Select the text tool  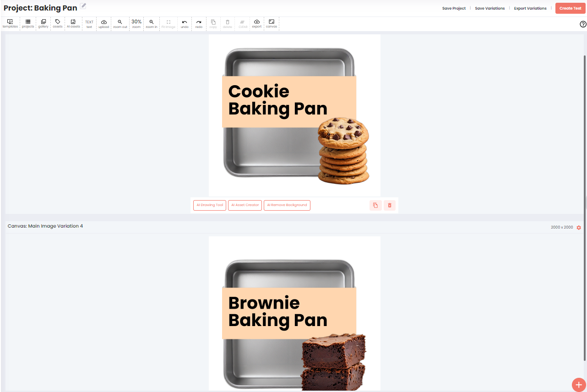click(89, 23)
